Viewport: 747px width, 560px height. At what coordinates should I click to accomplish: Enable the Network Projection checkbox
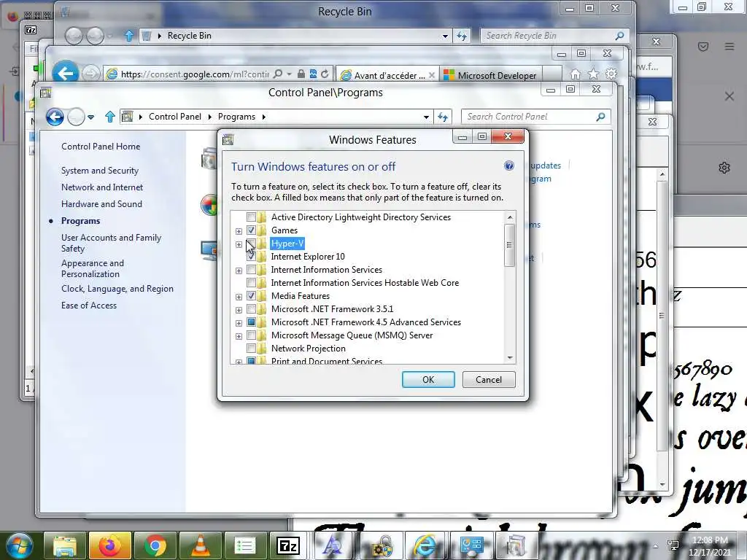251,349
